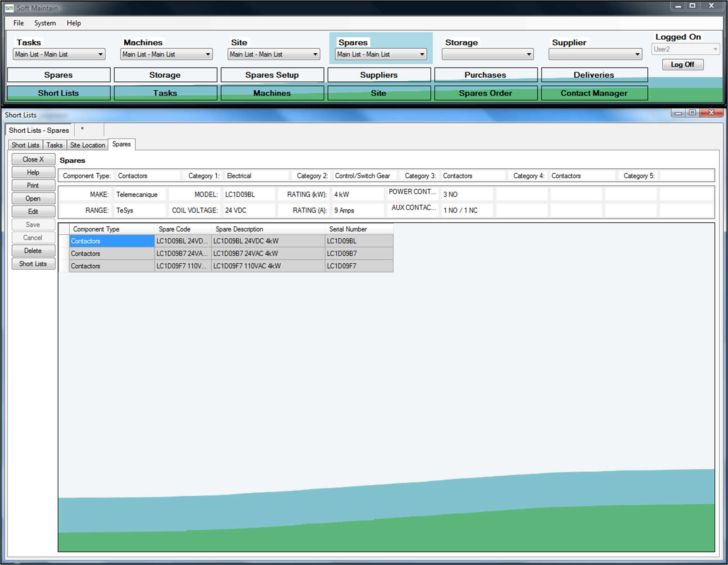The width and height of the screenshot is (728, 565).
Task: Switch to the Site Location tab
Action: 88,145
